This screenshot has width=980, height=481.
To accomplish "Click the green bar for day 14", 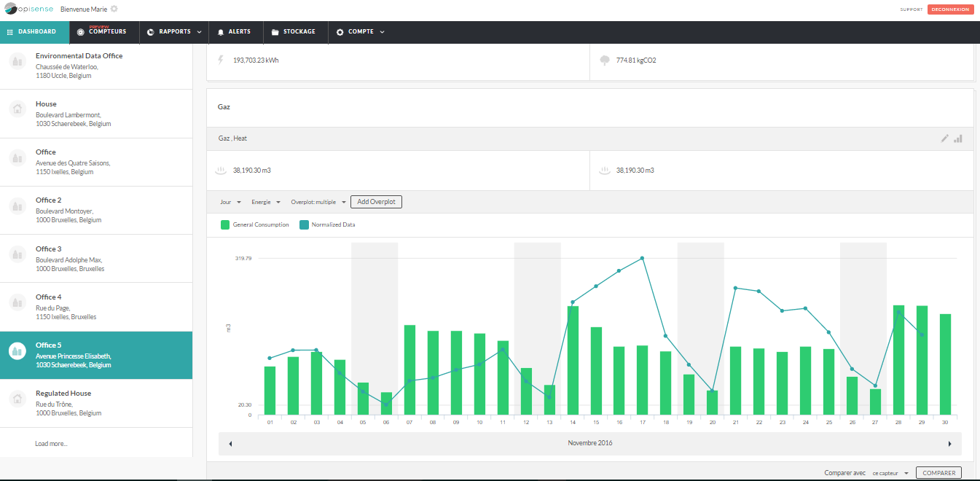I will pos(573,360).
